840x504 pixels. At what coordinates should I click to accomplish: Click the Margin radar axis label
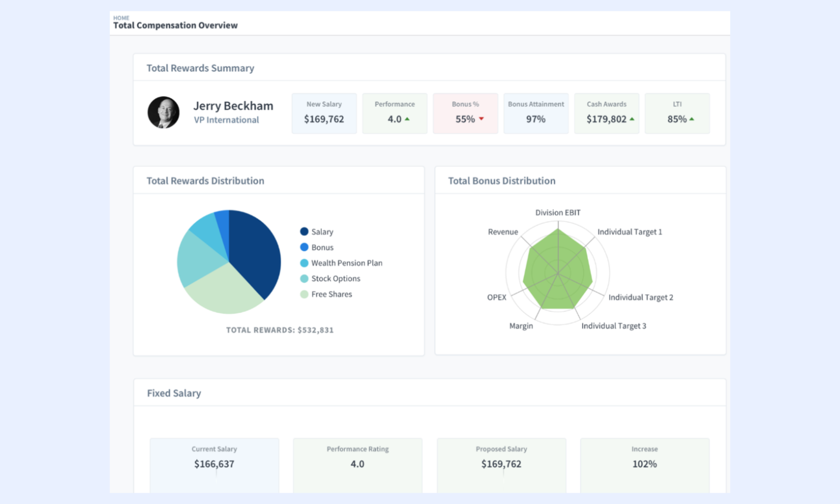[x=521, y=326]
